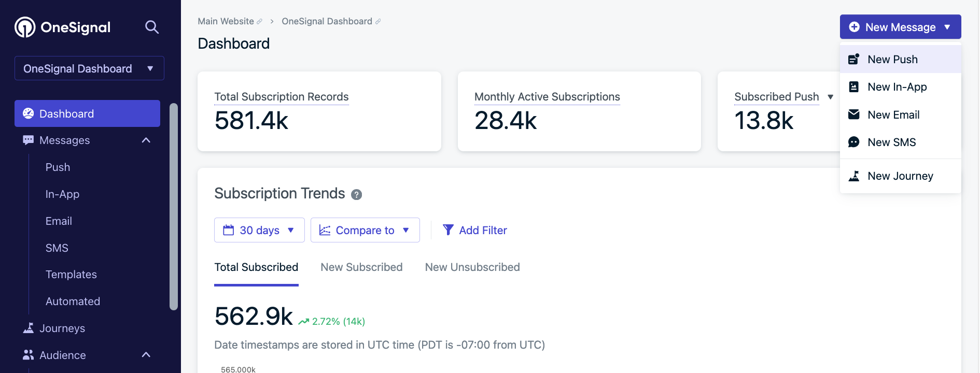
Task: Open search with the magnifier icon
Action: 151,27
